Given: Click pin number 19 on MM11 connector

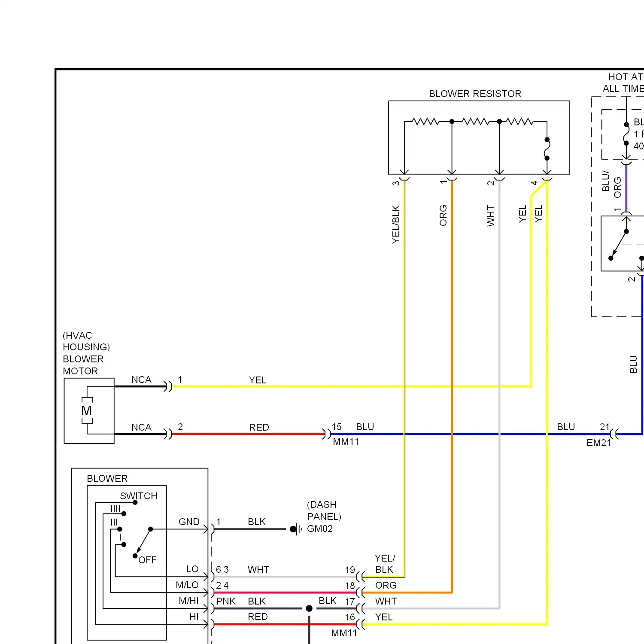Looking at the screenshot, I should coord(350,570).
